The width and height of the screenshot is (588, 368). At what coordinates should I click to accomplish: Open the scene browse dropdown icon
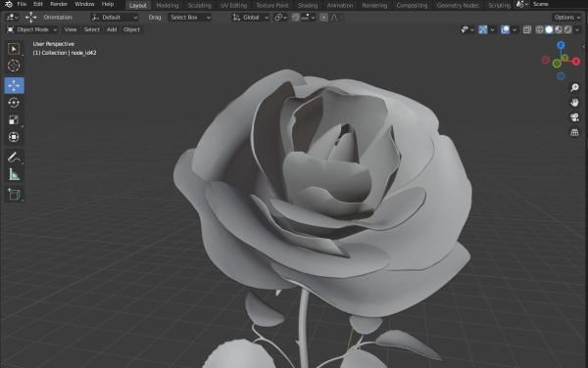pos(522,5)
